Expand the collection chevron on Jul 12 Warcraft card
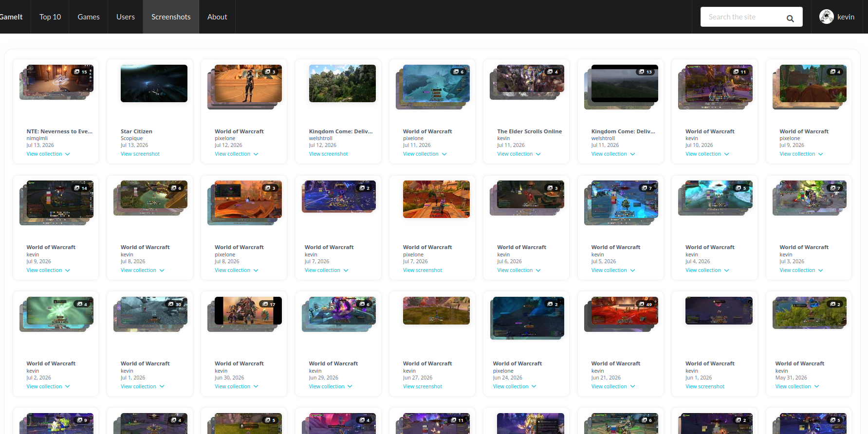The image size is (868, 434). 256,154
